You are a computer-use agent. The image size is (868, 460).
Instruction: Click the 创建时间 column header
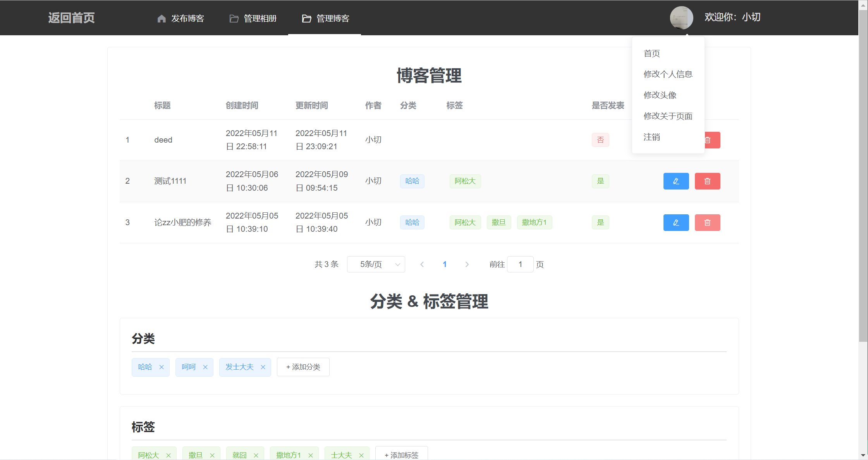point(242,105)
